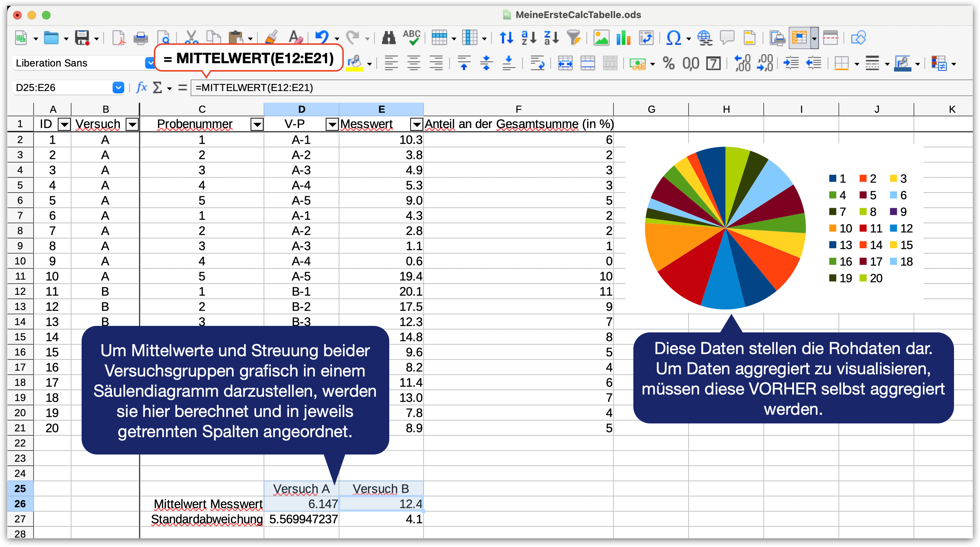Click the AutoFilter funnel icon
The height and width of the screenshot is (547, 980).
point(573,38)
